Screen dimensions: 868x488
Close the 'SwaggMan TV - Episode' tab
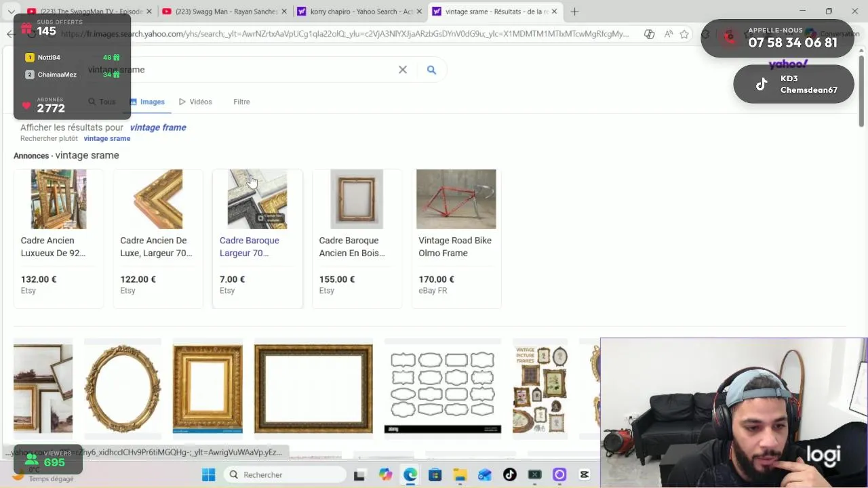pos(149,12)
